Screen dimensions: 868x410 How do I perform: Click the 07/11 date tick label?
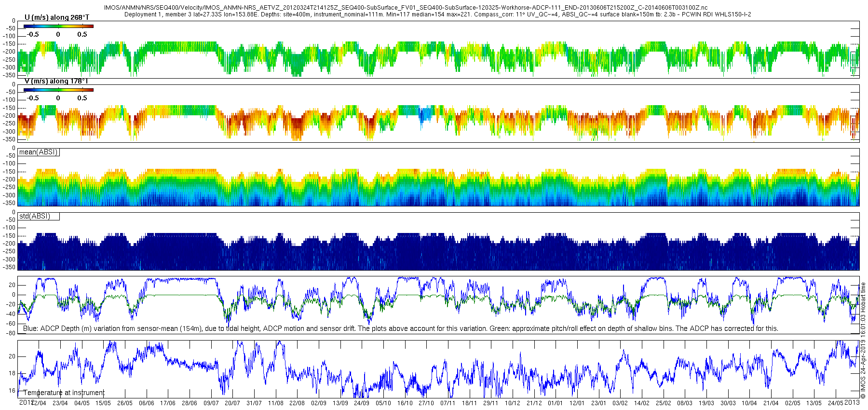click(x=448, y=403)
